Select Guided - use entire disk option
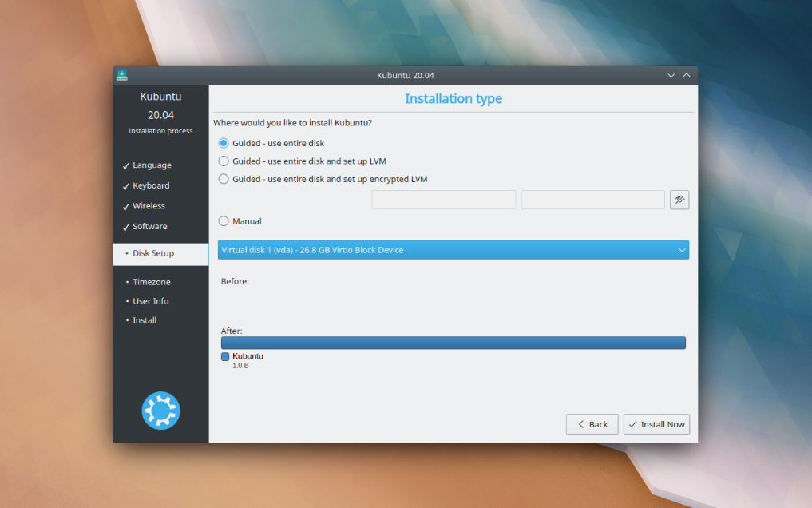Screen dimensions: 812x508 click(x=224, y=143)
